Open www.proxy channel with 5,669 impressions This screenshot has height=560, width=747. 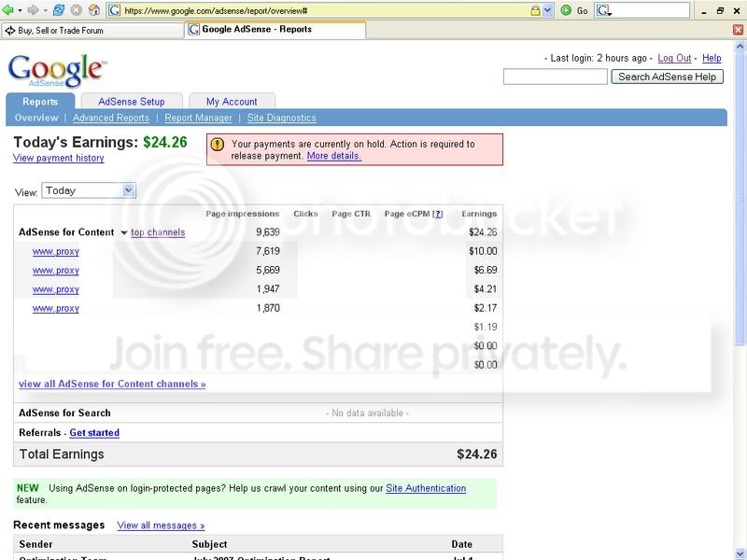pyautogui.click(x=56, y=271)
